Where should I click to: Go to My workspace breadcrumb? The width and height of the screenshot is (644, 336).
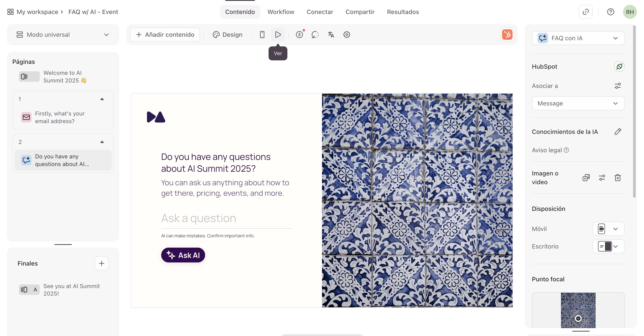pyautogui.click(x=37, y=12)
